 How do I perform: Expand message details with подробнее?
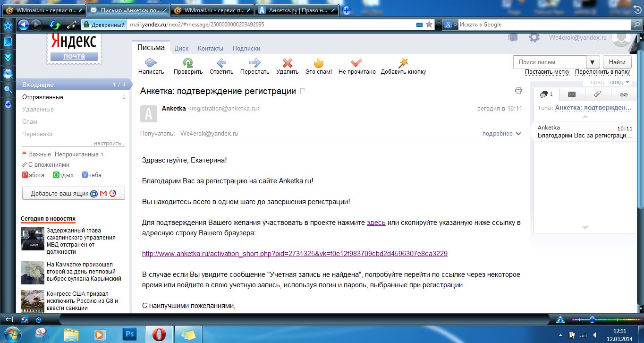tap(502, 134)
